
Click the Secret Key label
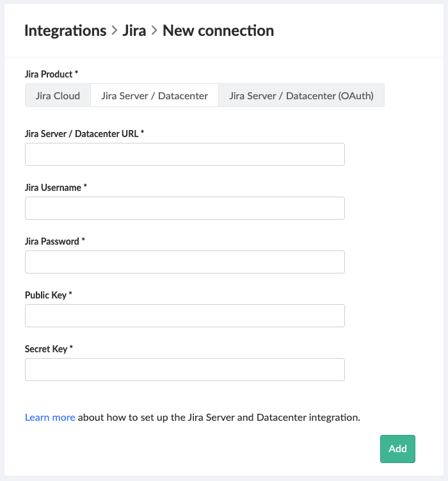click(49, 349)
